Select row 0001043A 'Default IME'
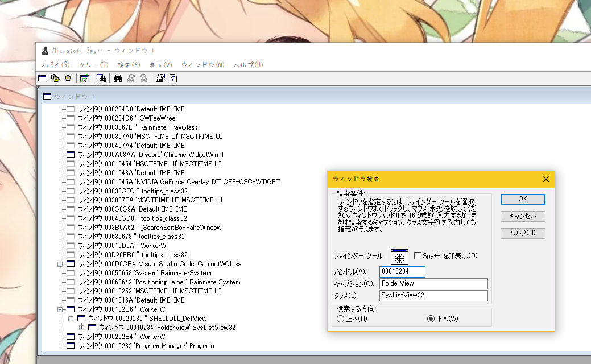 tap(131, 173)
